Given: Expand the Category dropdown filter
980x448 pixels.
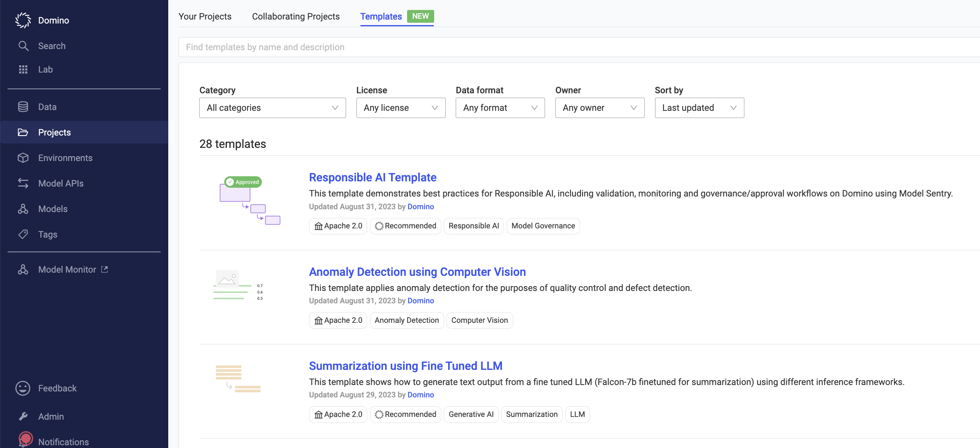Looking at the screenshot, I should click(x=272, y=107).
